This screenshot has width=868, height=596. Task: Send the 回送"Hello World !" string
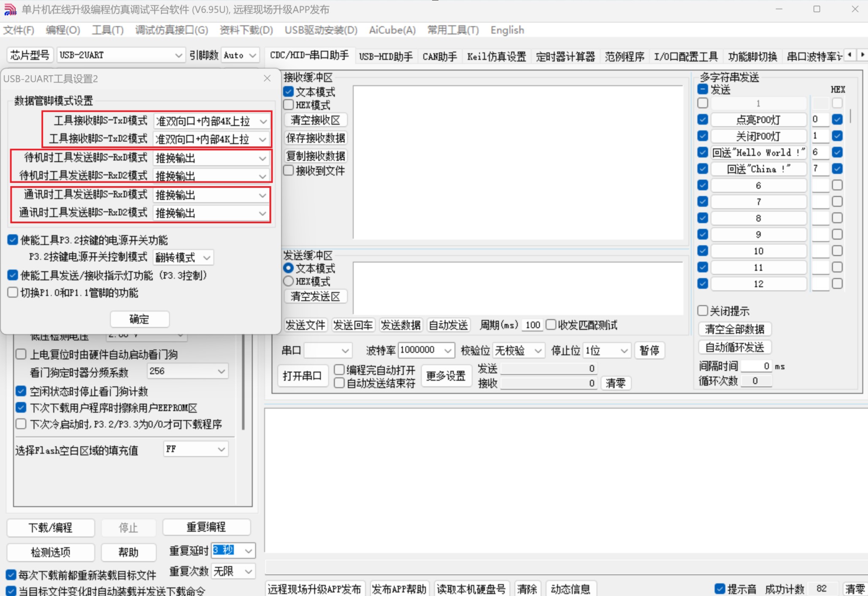tap(758, 152)
